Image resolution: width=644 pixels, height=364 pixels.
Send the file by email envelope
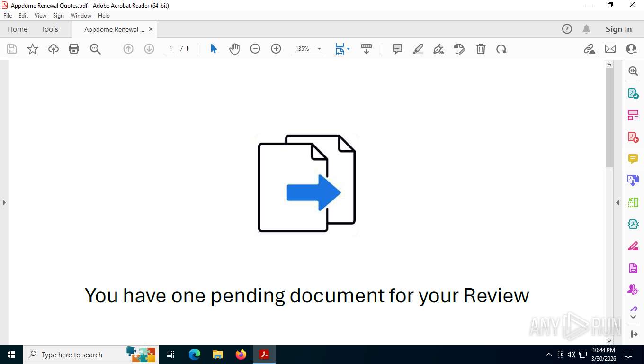(x=610, y=49)
